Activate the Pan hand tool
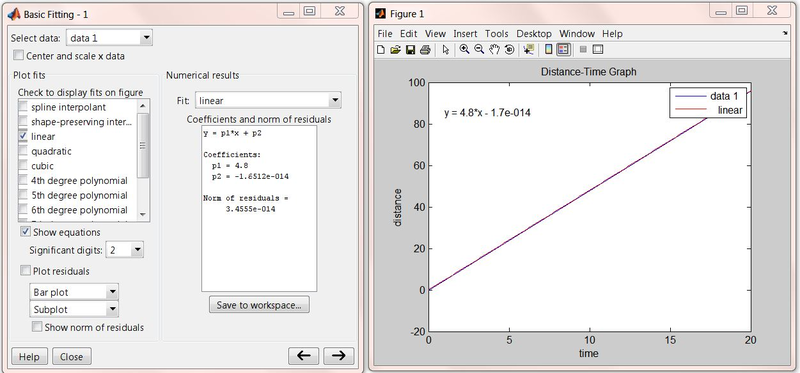The height and width of the screenshot is (373, 800). click(x=494, y=49)
